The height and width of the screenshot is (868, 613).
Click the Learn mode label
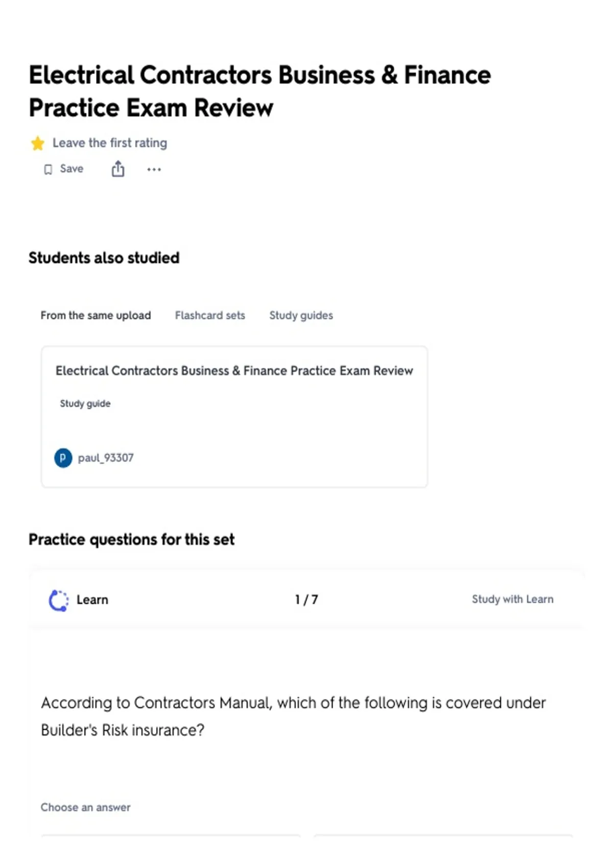[x=92, y=600]
